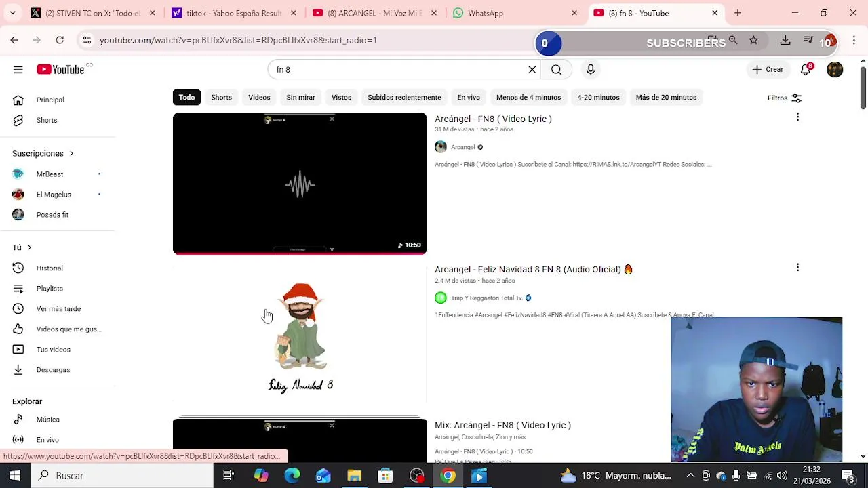
Task: Open Ver más tarde list
Action: [x=58, y=308]
